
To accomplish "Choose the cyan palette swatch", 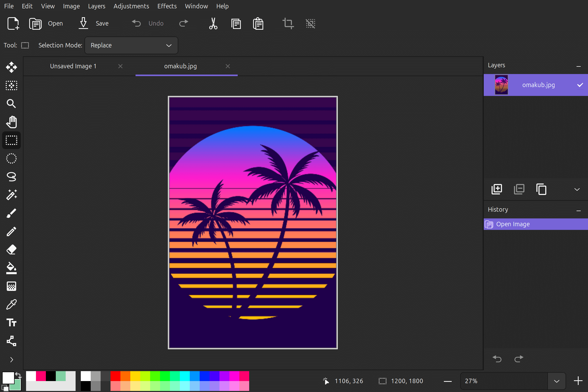I will [x=185, y=376].
